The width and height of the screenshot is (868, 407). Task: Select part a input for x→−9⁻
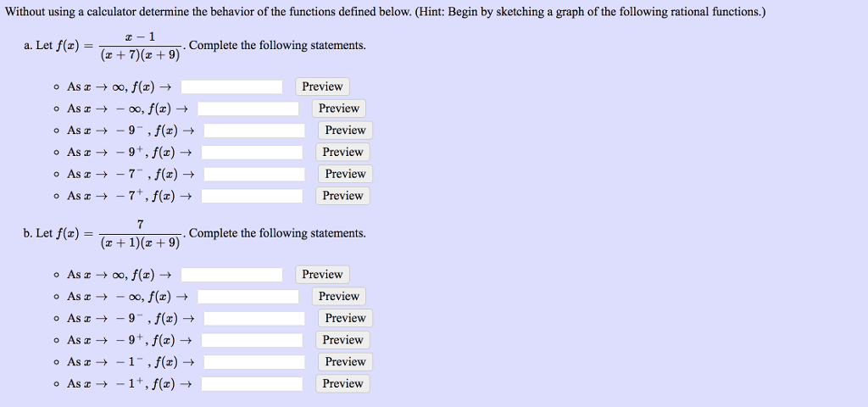[254, 131]
